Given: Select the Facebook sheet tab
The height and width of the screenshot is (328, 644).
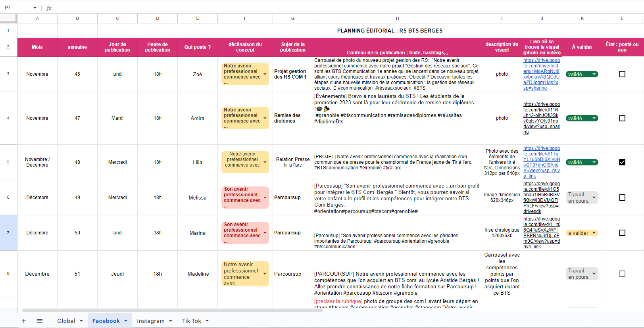Looking at the screenshot, I should (x=106, y=321).
